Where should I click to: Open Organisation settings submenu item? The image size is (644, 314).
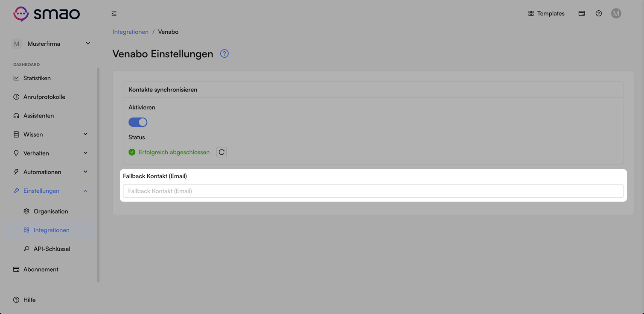(50, 211)
